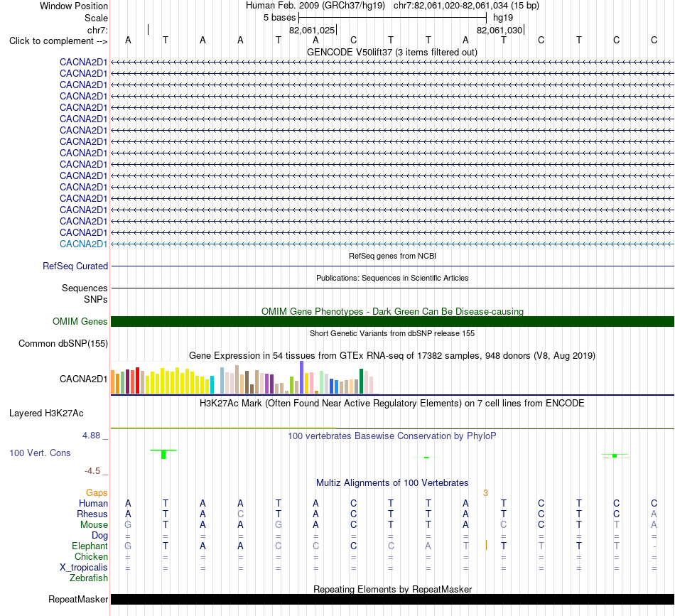This screenshot has width=675, height=616.
Task: Click the Elephant species row label
Action: coord(90,546)
